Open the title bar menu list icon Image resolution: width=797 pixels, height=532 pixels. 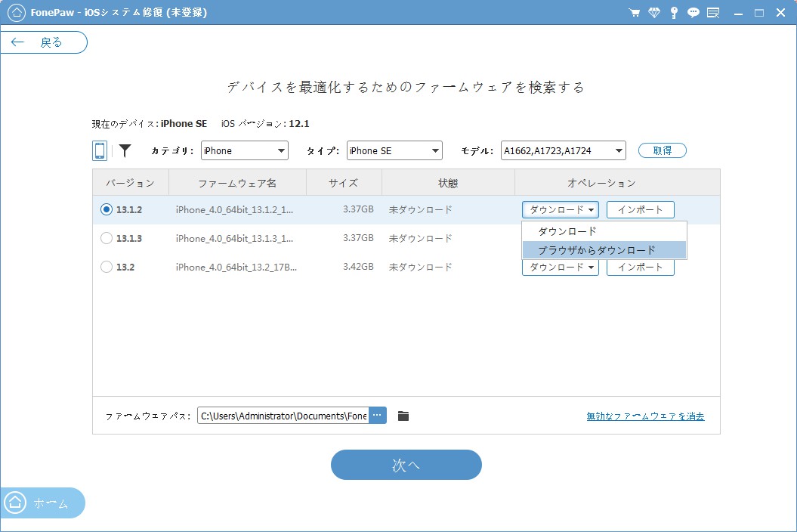713,13
